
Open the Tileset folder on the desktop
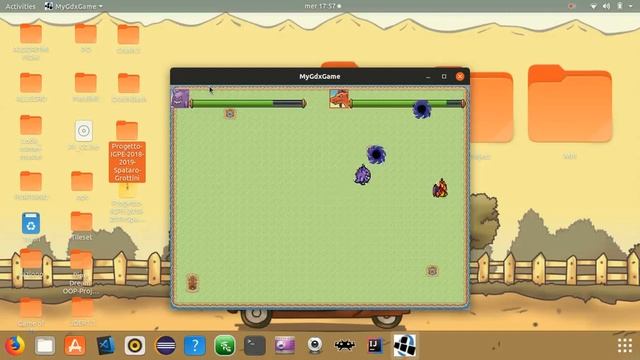click(82, 226)
